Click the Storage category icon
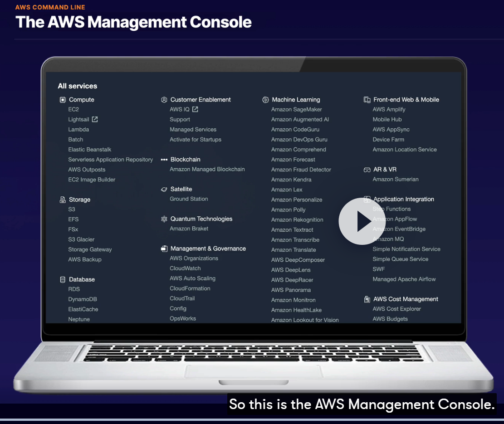The image size is (504, 424). tap(62, 200)
